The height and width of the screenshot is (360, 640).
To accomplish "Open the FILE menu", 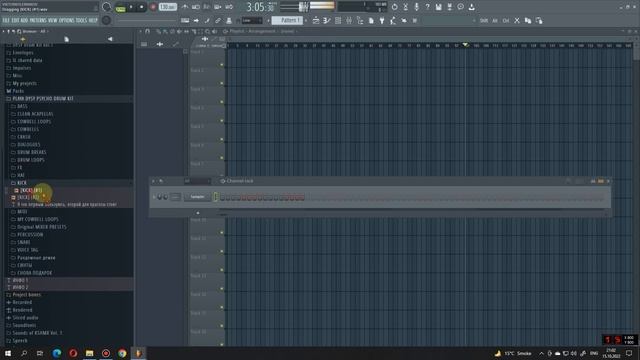I will point(6,20).
